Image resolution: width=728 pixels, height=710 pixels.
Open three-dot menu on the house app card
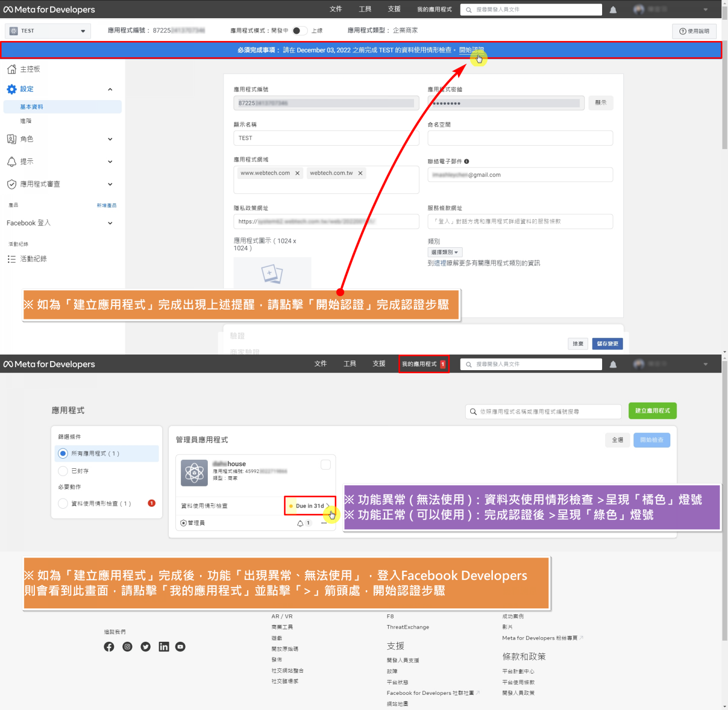(324, 523)
